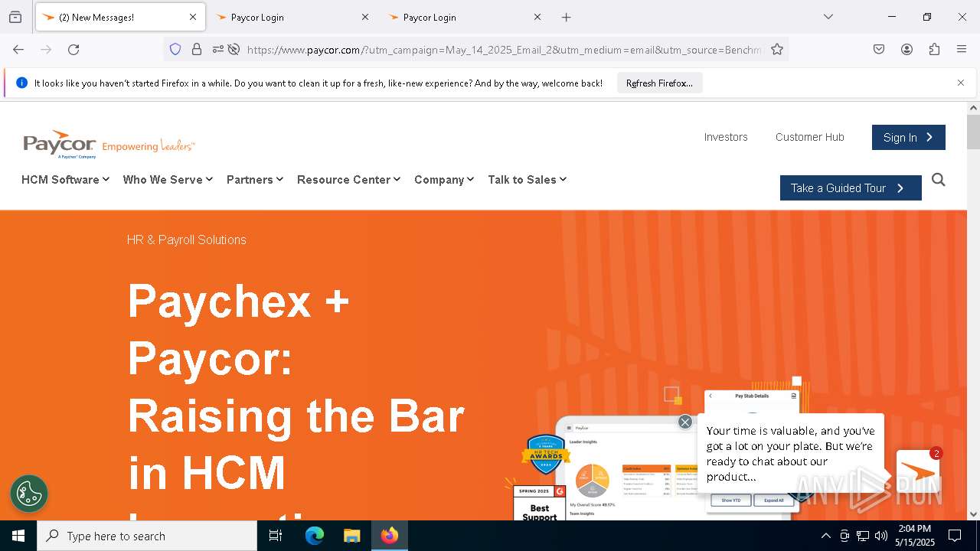Click the site security padlock icon

click(197, 49)
